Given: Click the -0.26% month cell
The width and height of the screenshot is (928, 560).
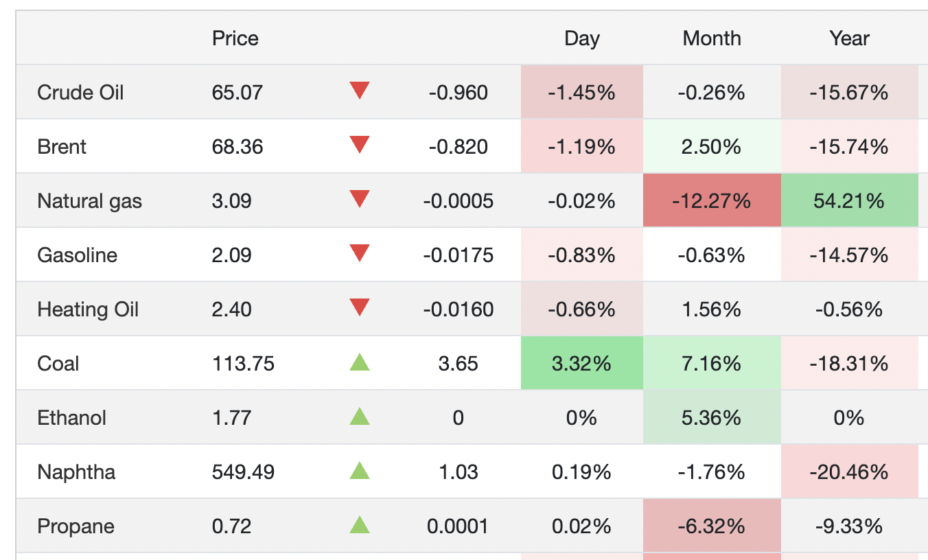Looking at the screenshot, I should (712, 92).
